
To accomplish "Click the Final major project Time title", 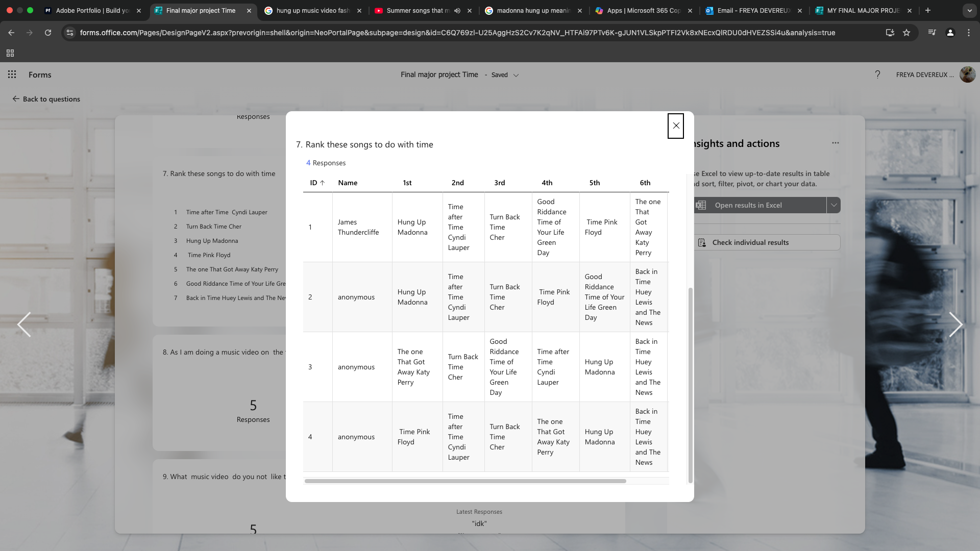I will (x=439, y=74).
